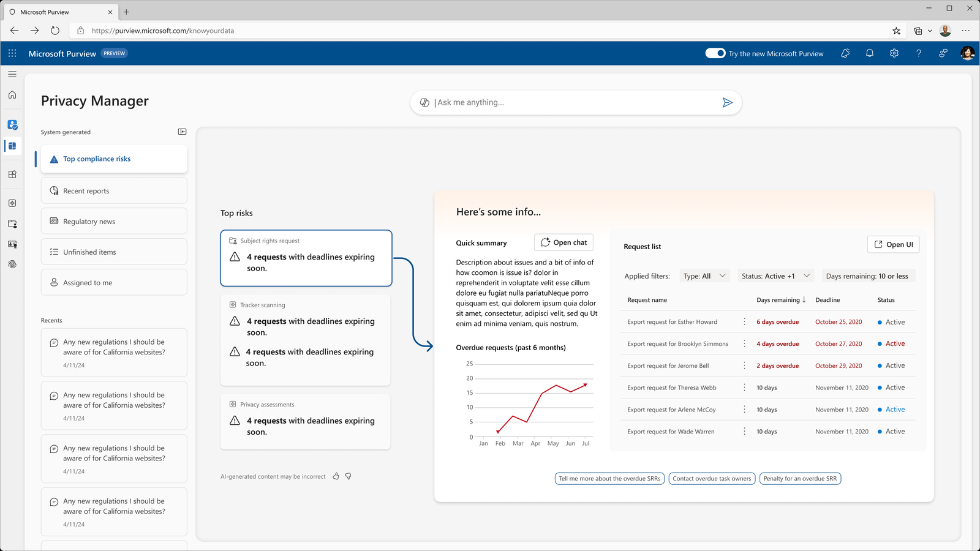This screenshot has height=551, width=980.
Task: Click the Active status link for Arlene McCoy
Action: (895, 410)
